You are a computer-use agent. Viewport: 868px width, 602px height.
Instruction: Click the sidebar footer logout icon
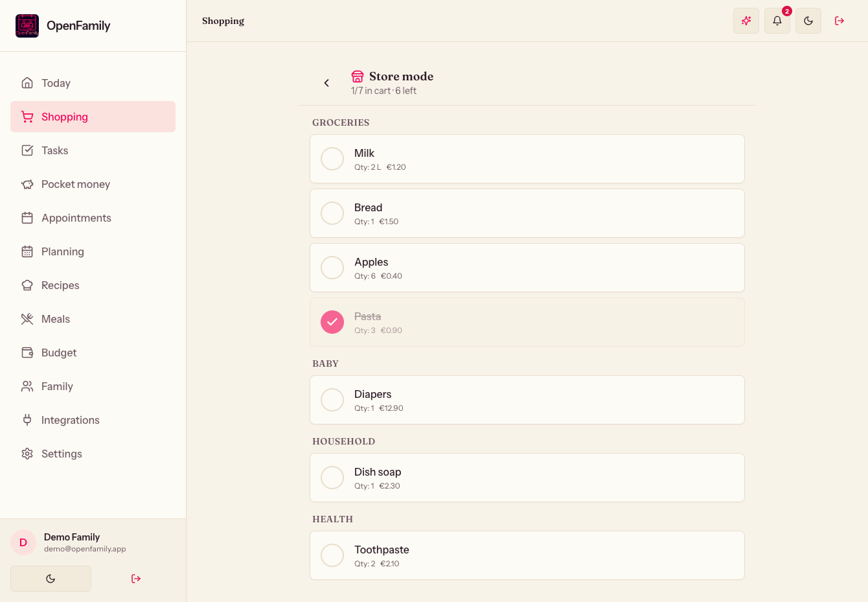pyautogui.click(x=136, y=579)
